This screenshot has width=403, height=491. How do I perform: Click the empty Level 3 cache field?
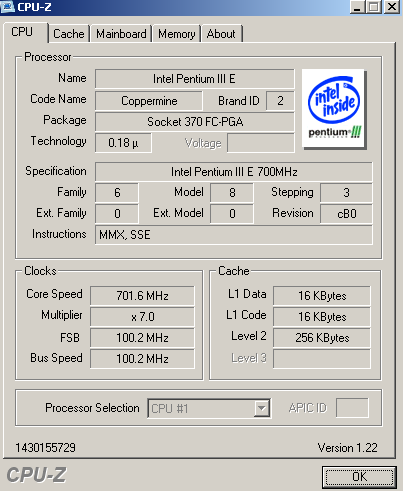322,359
